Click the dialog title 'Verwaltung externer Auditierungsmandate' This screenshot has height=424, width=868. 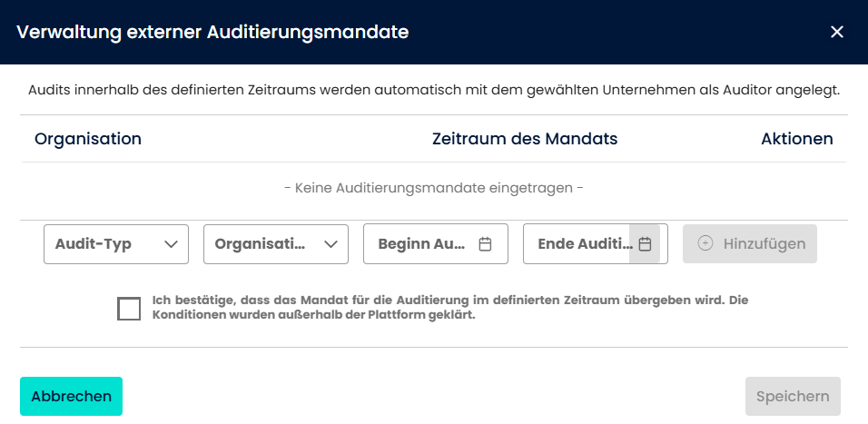tap(212, 33)
